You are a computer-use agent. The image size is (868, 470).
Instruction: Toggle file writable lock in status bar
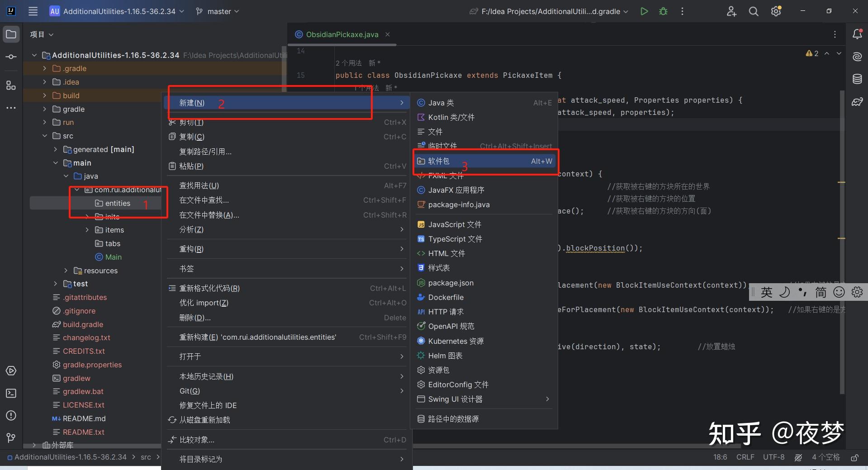pos(854,457)
